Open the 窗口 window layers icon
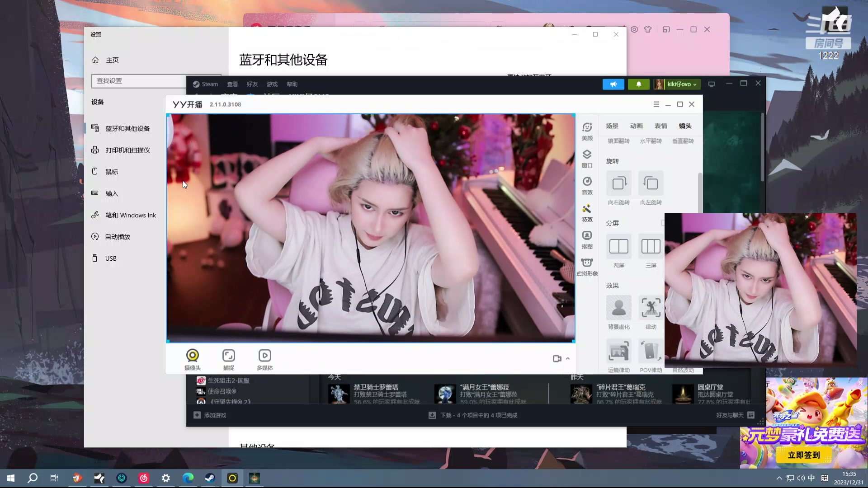The width and height of the screenshot is (868, 488). [x=587, y=158]
